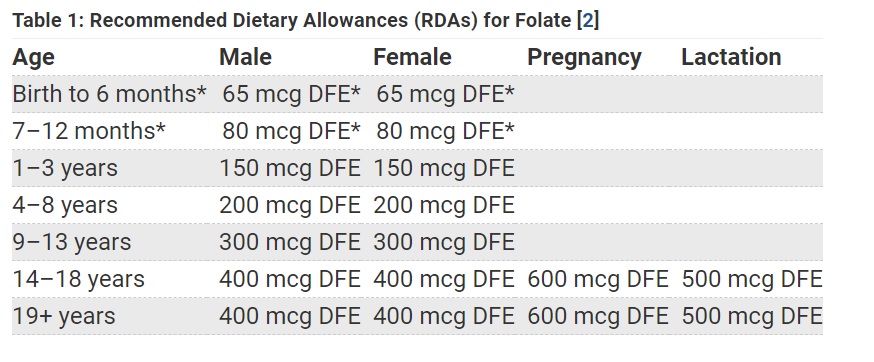Select the 9–13 years row label
The height and width of the screenshot is (362, 874).
coord(72,242)
